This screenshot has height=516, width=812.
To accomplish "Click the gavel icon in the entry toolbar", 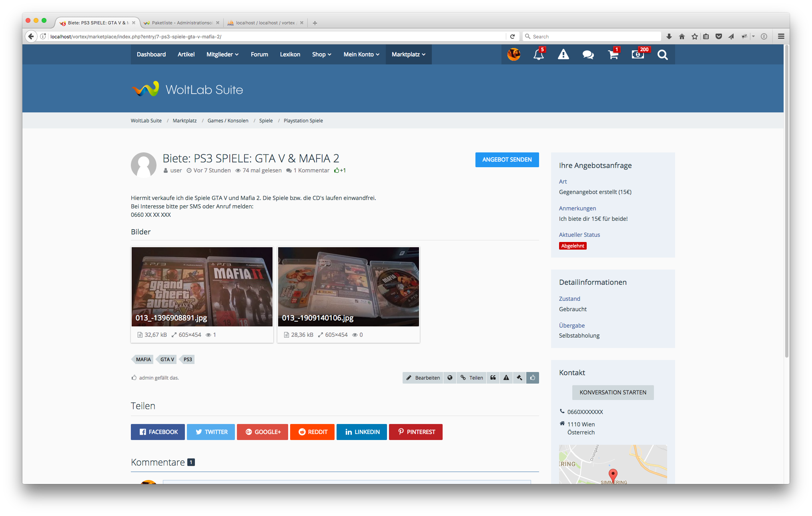I will point(519,378).
